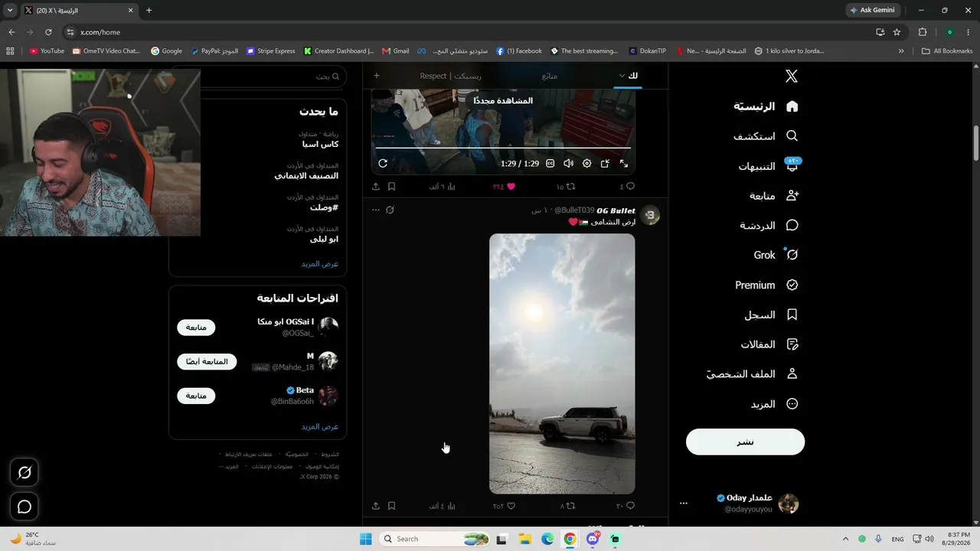Follow the Beta account
Viewport: 980px width, 551px height.
coord(196,396)
